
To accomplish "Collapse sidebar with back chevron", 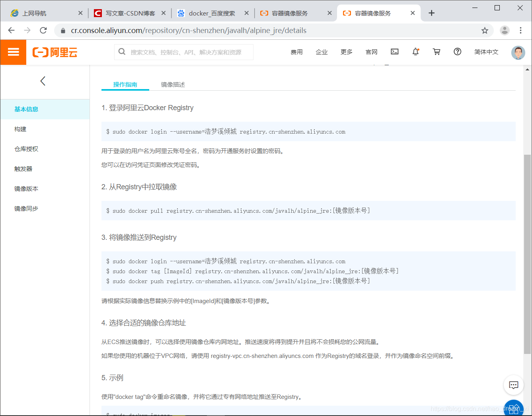I will [43, 81].
